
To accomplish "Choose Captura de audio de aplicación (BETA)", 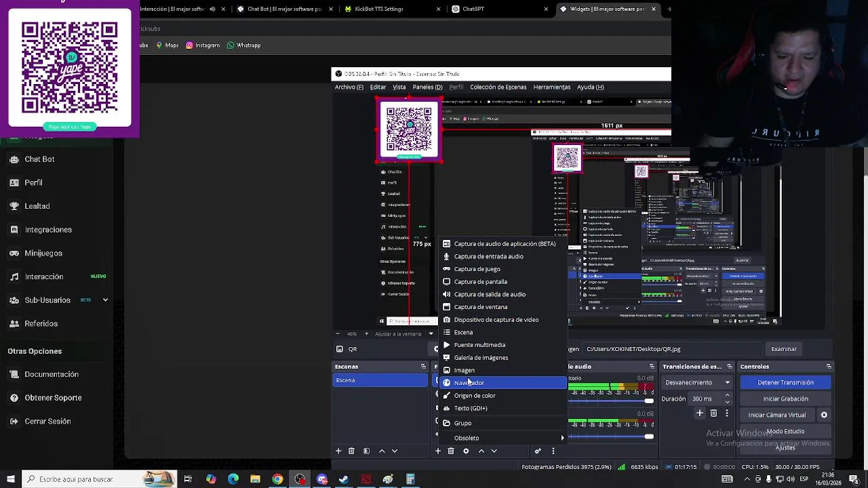I will 503,244.
